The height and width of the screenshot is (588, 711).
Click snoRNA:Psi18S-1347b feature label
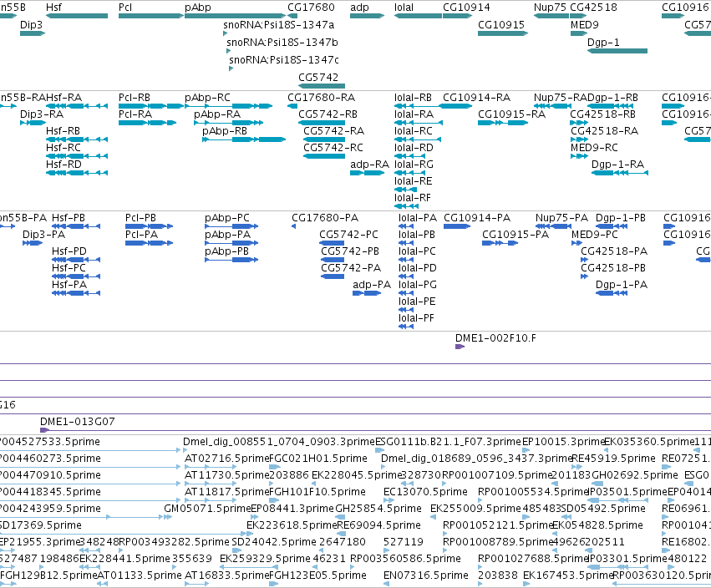tap(282, 42)
